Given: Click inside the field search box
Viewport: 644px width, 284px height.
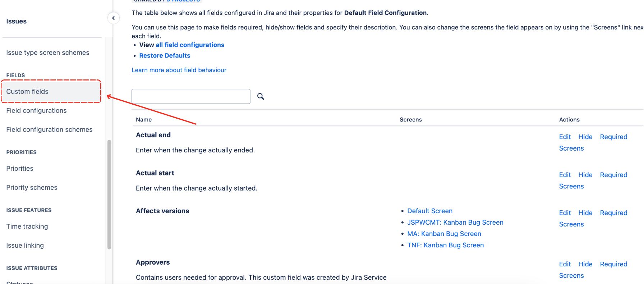Looking at the screenshot, I should (190, 96).
